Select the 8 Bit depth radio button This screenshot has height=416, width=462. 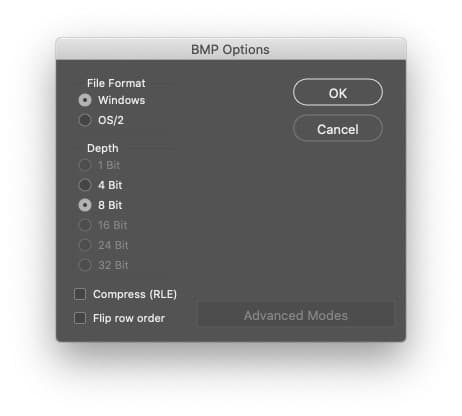pos(85,205)
